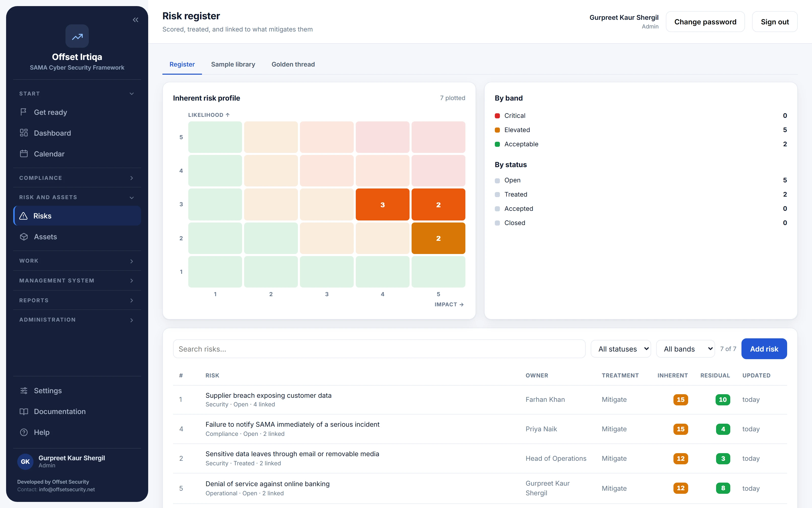Open Failure to notify SAMA risk row

pos(480,429)
